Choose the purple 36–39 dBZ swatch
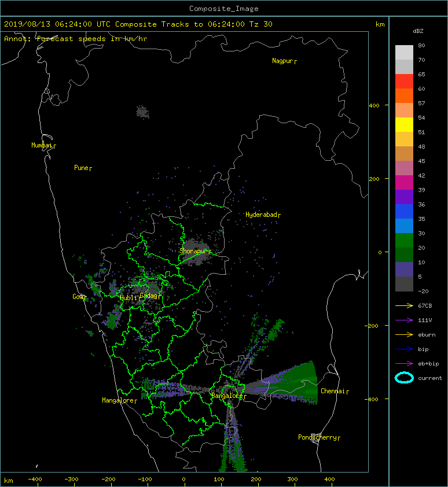 404,197
